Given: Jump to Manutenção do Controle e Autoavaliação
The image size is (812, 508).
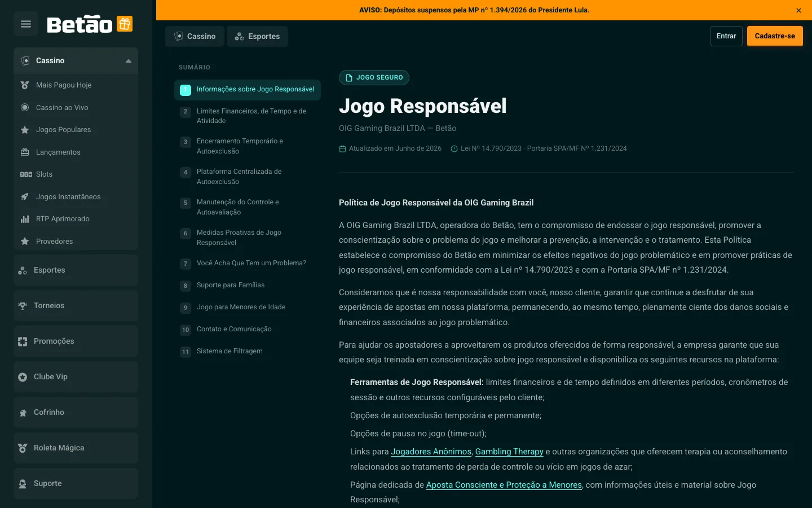Looking at the screenshot, I should tap(247, 207).
